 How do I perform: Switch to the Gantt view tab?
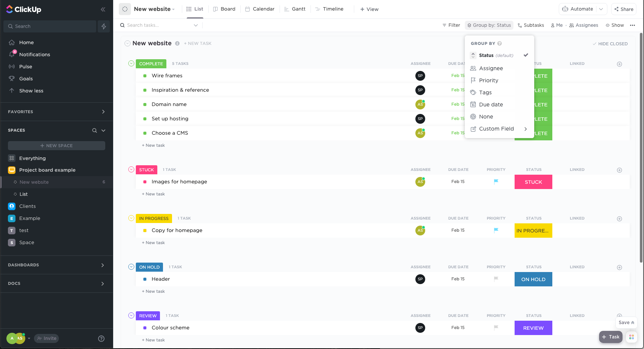295,9
